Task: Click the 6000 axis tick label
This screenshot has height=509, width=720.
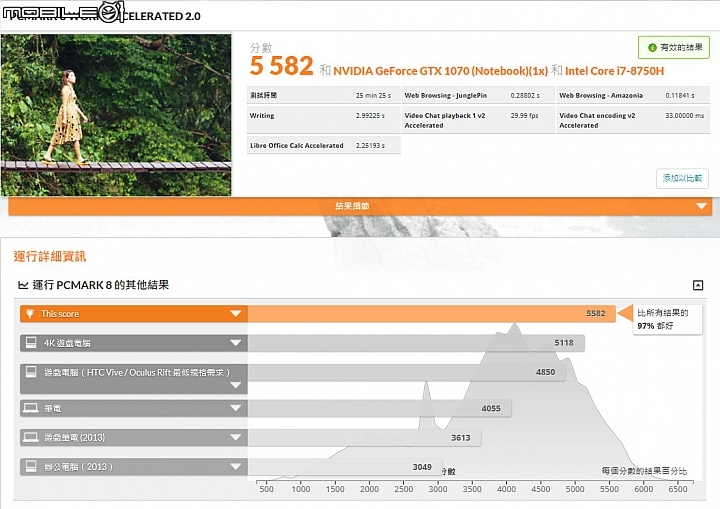Action: click(x=643, y=489)
